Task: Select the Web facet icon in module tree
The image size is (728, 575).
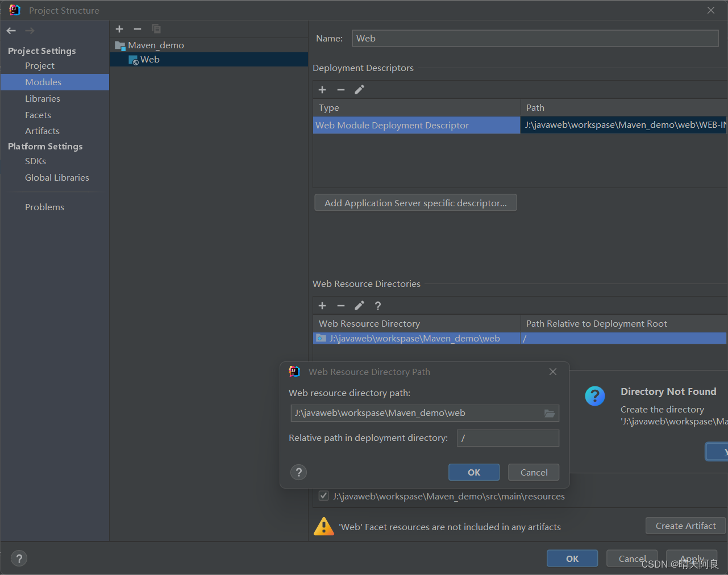Action: tap(134, 60)
